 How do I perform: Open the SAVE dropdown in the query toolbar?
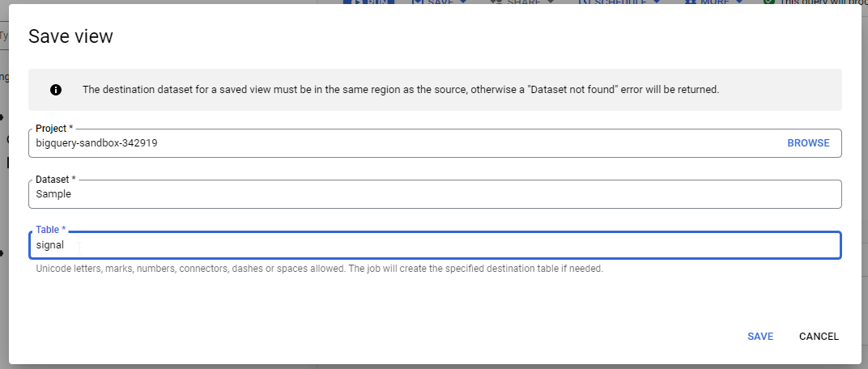click(x=440, y=2)
